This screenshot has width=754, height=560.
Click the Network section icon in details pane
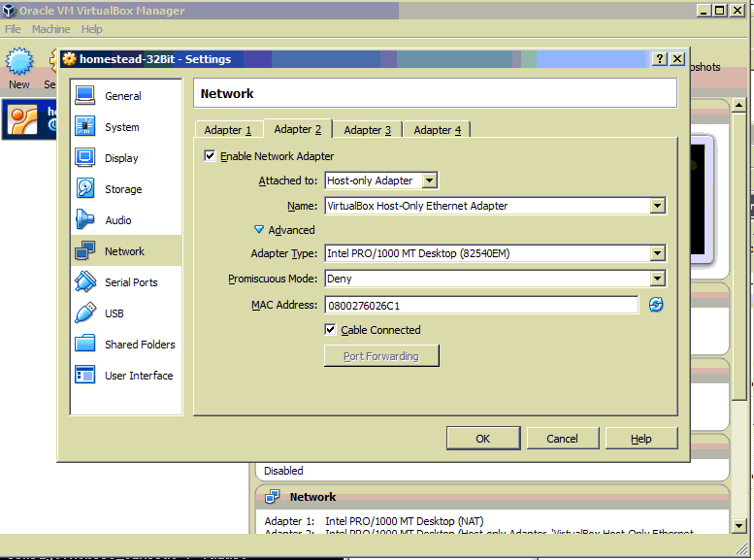coord(272,497)
